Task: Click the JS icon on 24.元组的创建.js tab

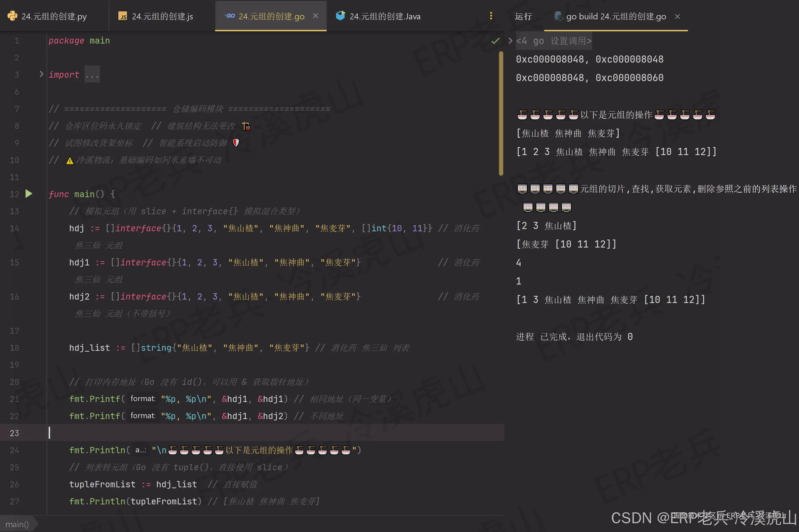Action: [123, 16]
